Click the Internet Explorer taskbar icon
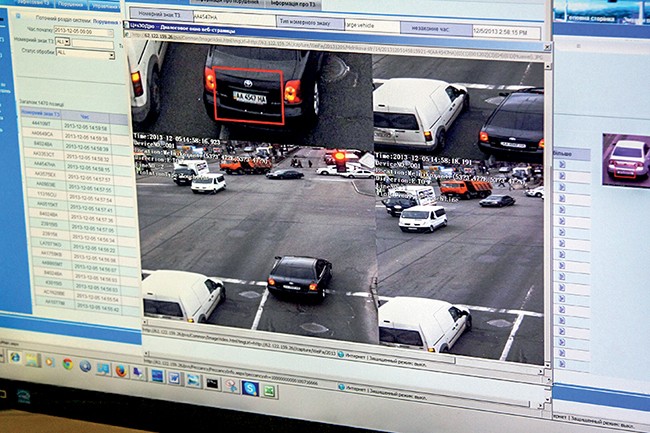 tap(15, 357)
